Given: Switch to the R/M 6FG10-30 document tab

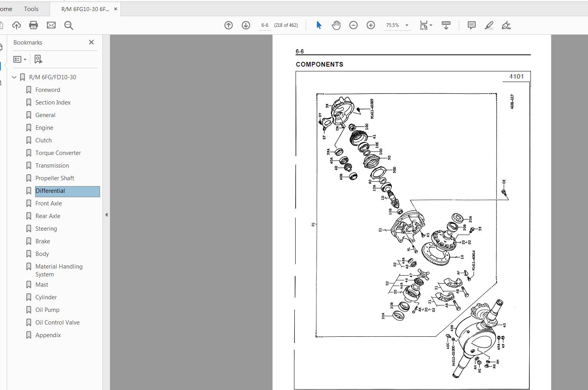Looking at the screenshot, I should click(85, 9).
